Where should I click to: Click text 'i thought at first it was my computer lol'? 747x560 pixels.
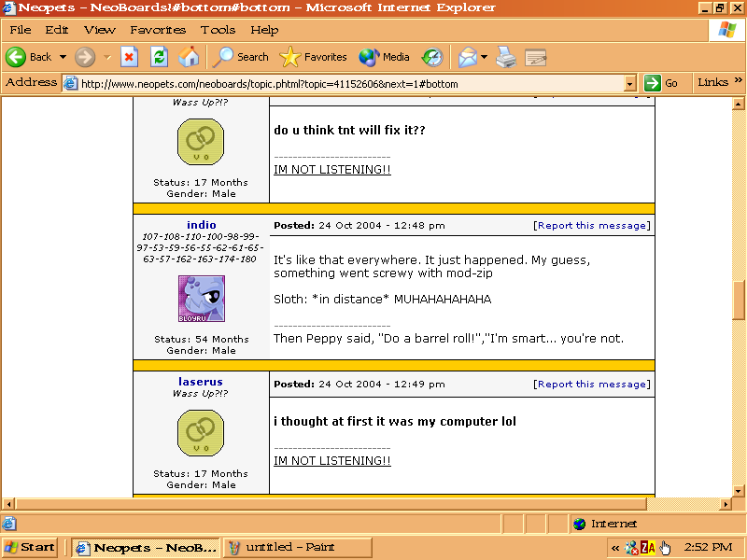tap(395, 422)
